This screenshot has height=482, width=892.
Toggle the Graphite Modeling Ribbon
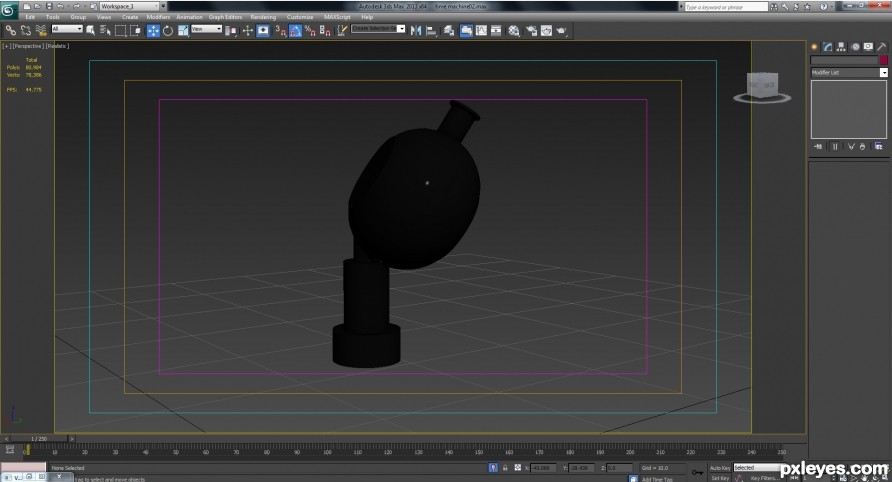coord(466,31)
